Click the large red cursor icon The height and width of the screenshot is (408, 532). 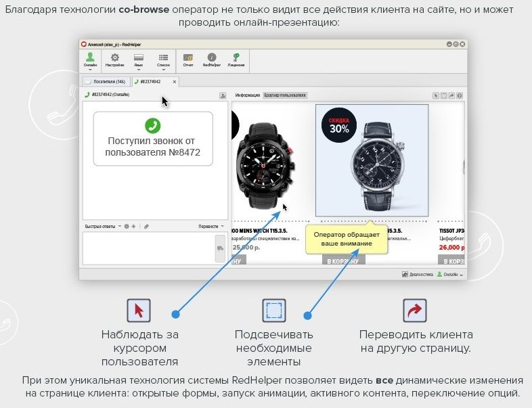139,311
